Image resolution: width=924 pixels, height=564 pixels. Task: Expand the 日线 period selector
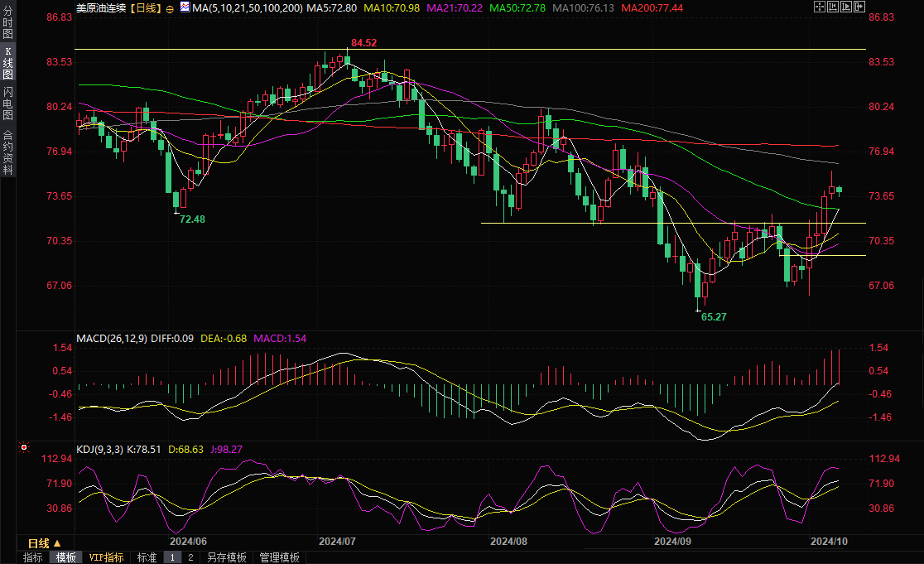point(44,543)
